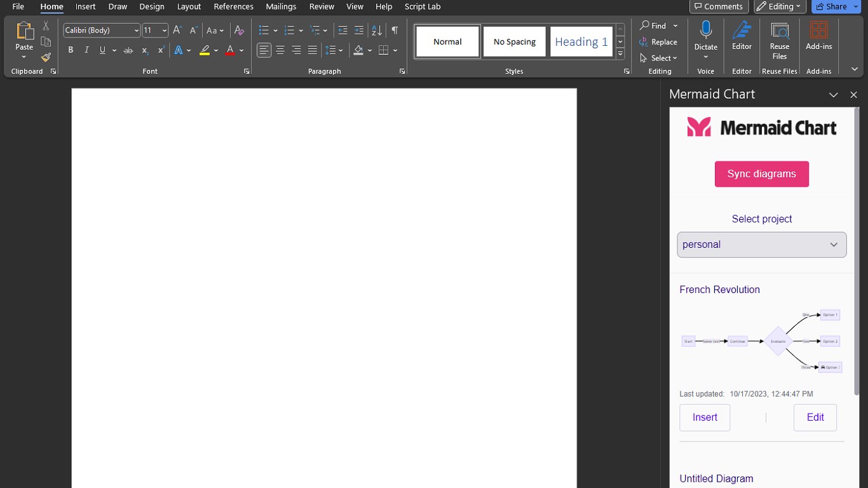Click the French Revolution diagram thumbnail
The width and height of the screenshot is (868, 488).
[761, 341]
